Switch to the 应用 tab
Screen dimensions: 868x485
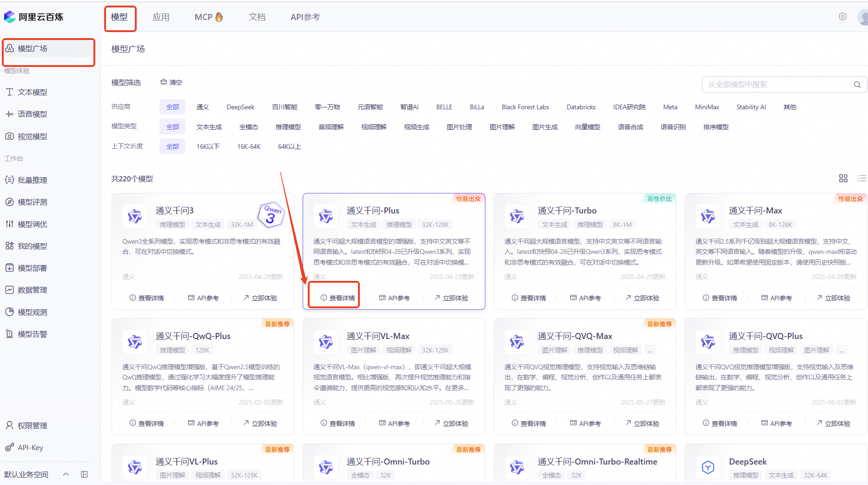161,17
